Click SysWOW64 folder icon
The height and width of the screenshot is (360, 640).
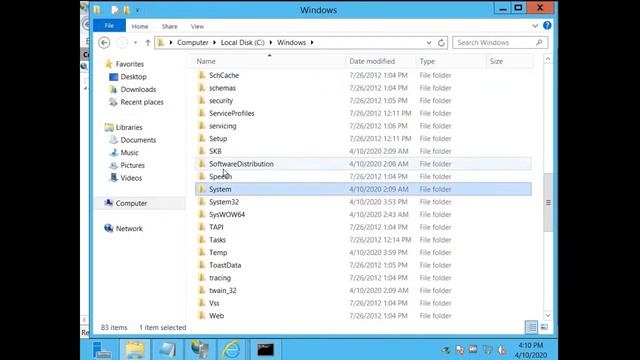[x=202, y=214]
